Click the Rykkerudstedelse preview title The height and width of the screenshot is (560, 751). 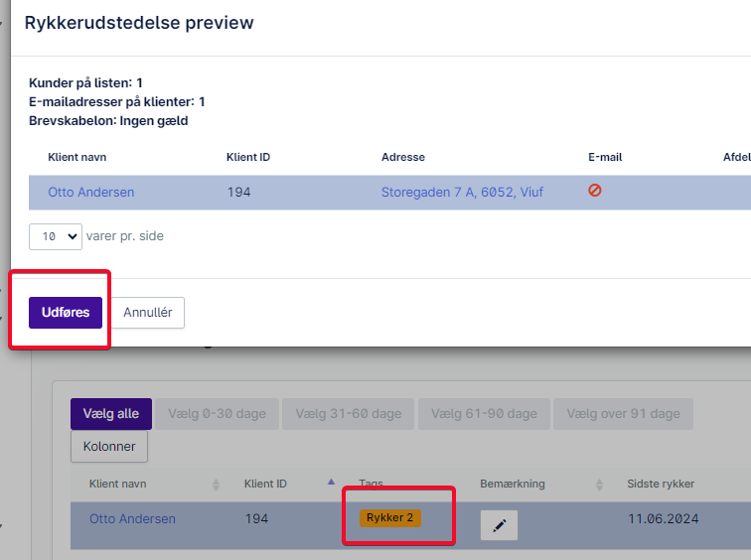[139, 23]
